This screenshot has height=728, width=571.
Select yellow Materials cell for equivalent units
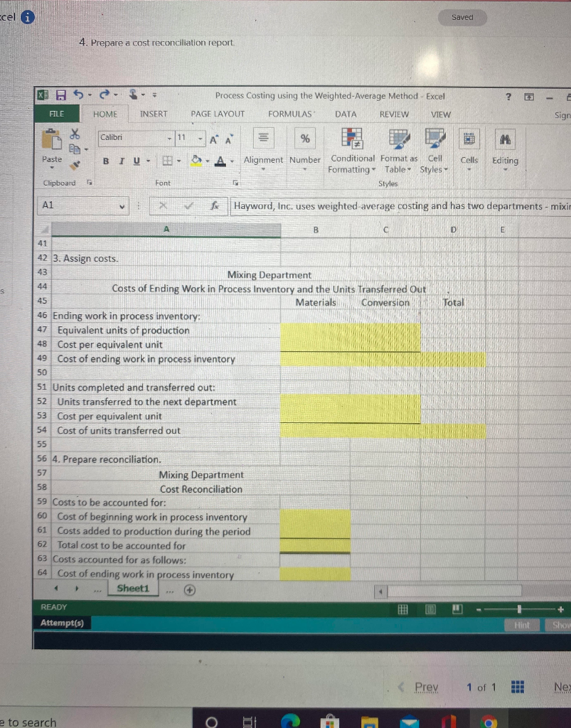coord(315,330)
